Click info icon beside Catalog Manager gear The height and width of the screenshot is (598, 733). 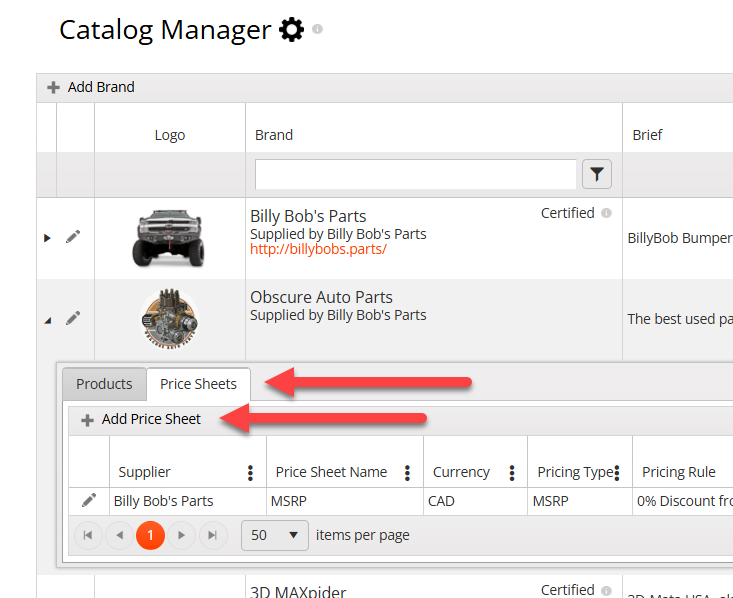pyautogui.click(x=317, y=29)
